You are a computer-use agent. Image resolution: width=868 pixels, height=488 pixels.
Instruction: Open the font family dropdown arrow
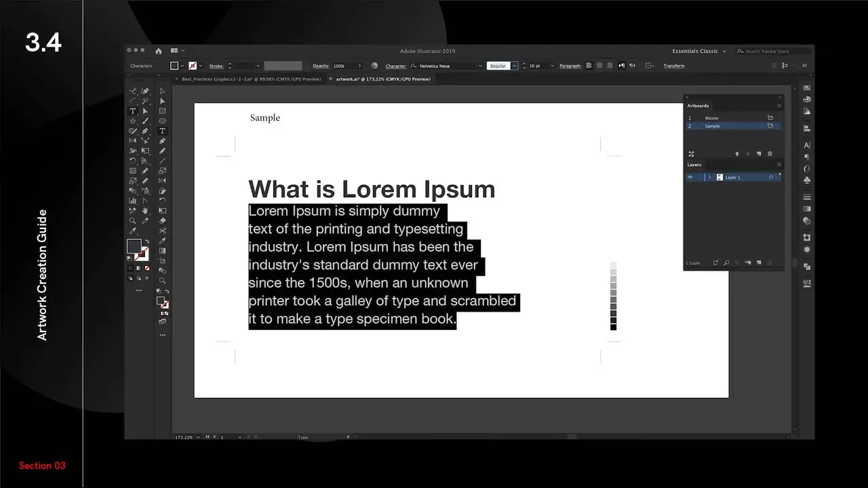480,66
